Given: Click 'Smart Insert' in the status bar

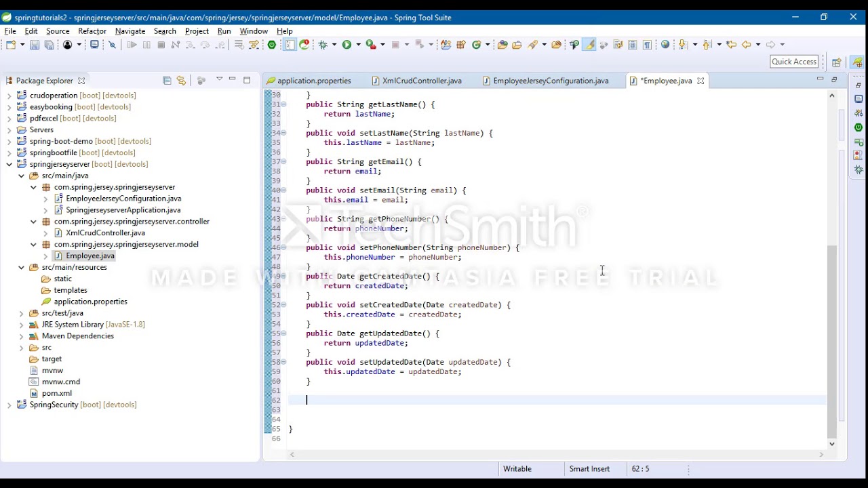Looking at the screenshot, I should (x=589, y=469).
